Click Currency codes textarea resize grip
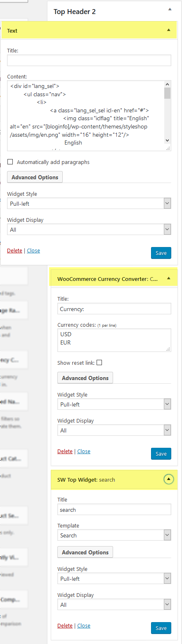This screenshot has width=182, height=644. [168, 349]
